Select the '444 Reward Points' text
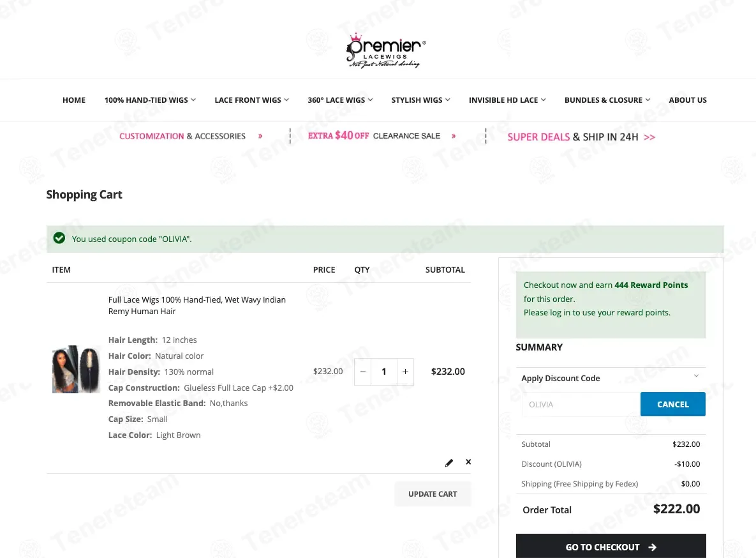756x558 pixels. (x=651, y=285)
